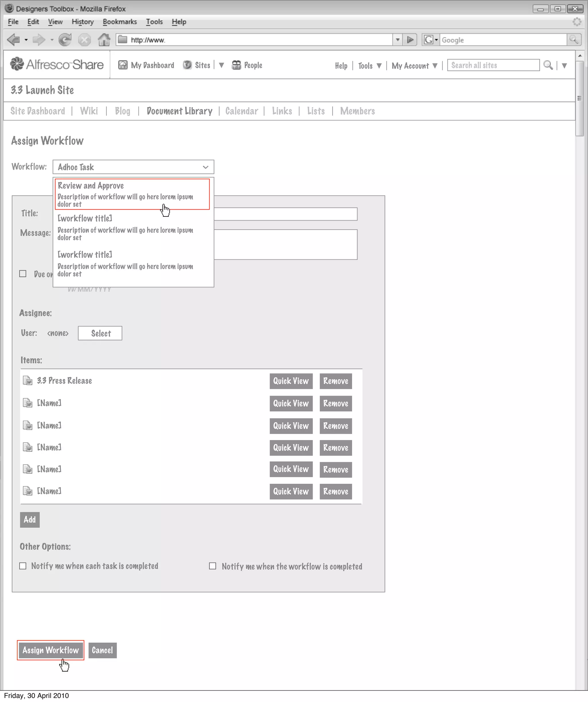This screenshot has height=702, width=588.
Task: Click the browser home icon
Action: point(104,40)
